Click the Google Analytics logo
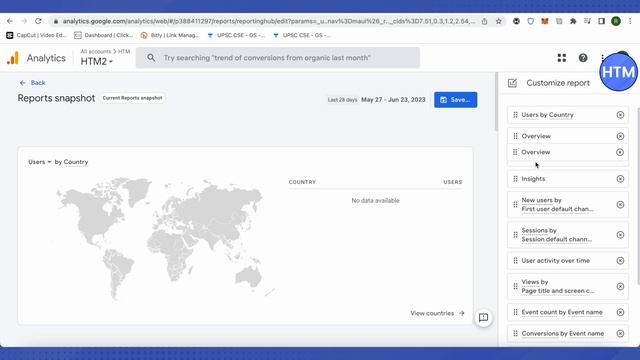 click(x=13, y=58)
